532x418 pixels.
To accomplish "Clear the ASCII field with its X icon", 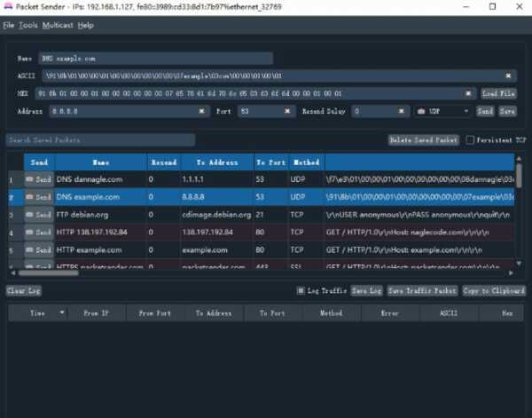I will [x=508, y=75].
